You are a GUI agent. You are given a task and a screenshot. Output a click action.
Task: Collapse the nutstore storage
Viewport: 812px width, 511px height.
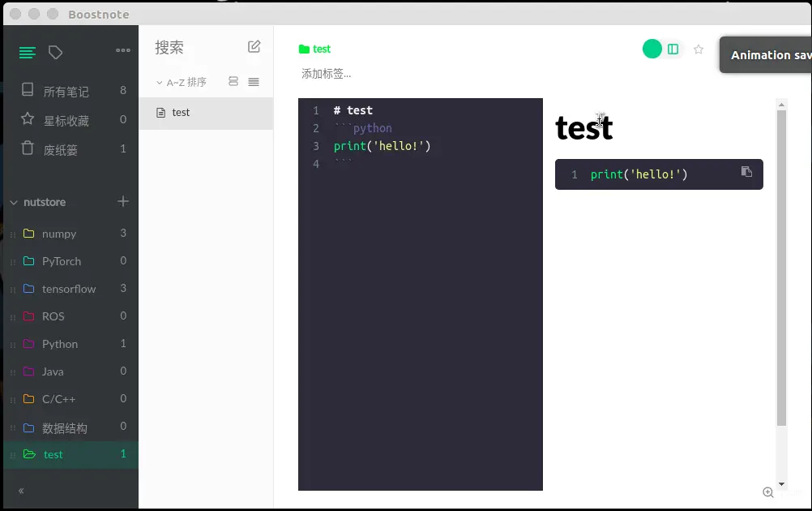[x=14, y=202]
